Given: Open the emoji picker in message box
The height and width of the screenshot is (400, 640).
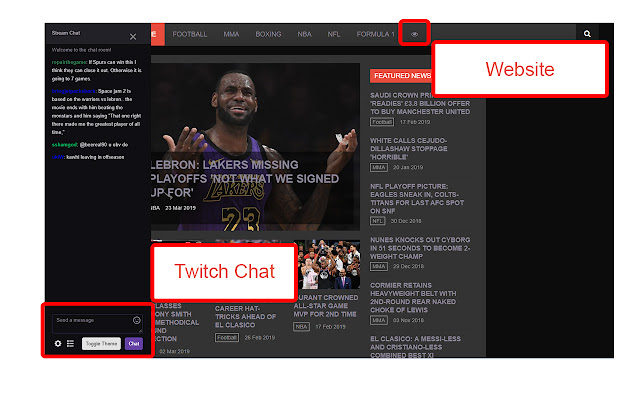Looking at the screenshot, I should coord(136,320).
